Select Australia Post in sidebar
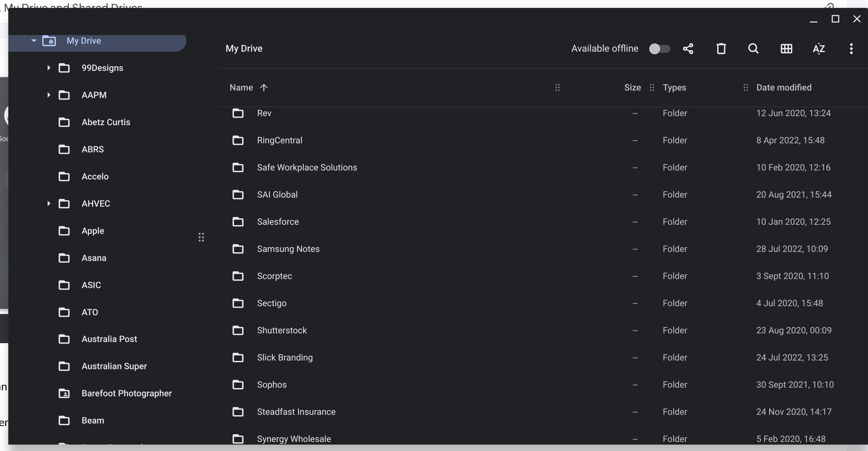The width and height of the screenshot is (868, 451). (109, 339)
